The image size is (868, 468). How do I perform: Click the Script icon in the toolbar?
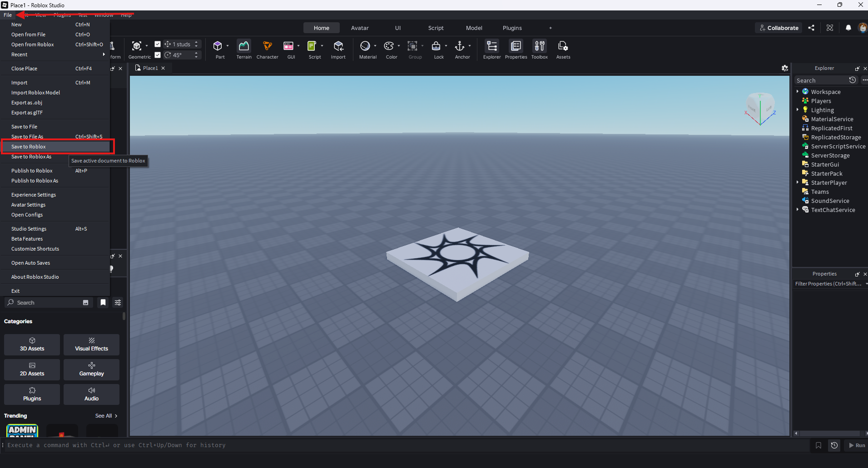click(x=312, y=46)
